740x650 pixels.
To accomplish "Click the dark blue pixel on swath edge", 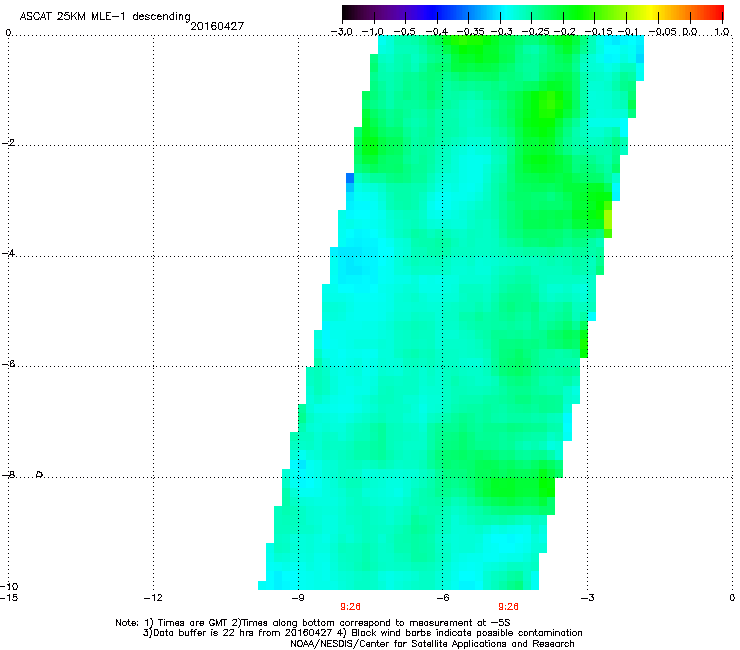I will [x=350, y=178].
